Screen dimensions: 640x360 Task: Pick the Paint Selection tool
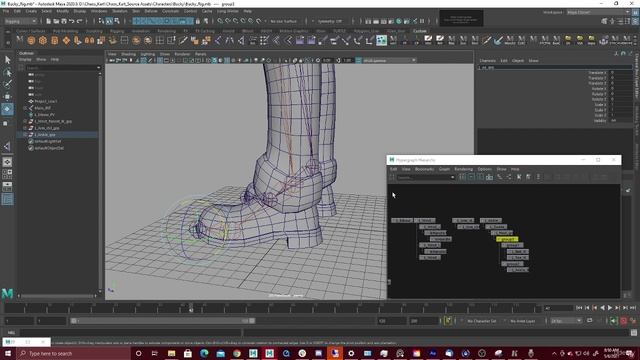point(7,84)
